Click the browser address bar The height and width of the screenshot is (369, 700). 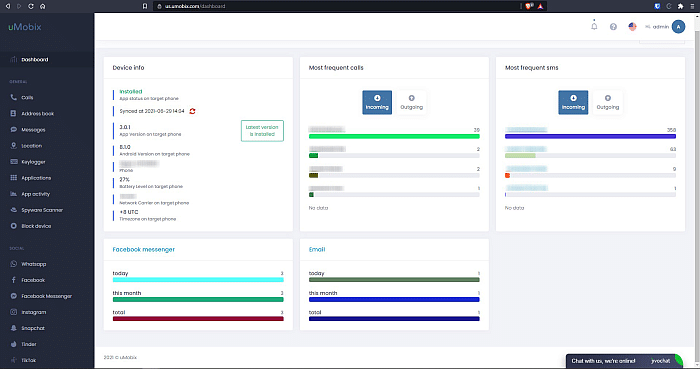338,6
